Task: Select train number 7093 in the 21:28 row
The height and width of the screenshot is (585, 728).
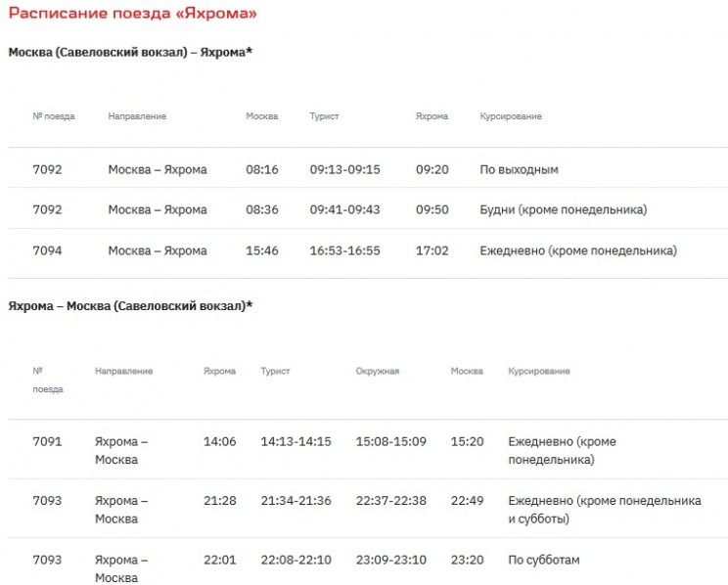Action: click(47, 501)
